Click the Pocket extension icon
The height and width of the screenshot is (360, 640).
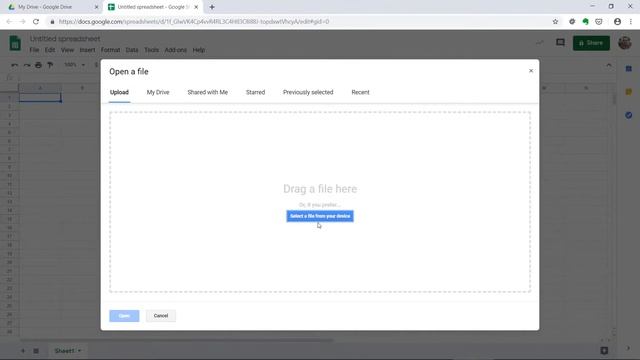599,22
